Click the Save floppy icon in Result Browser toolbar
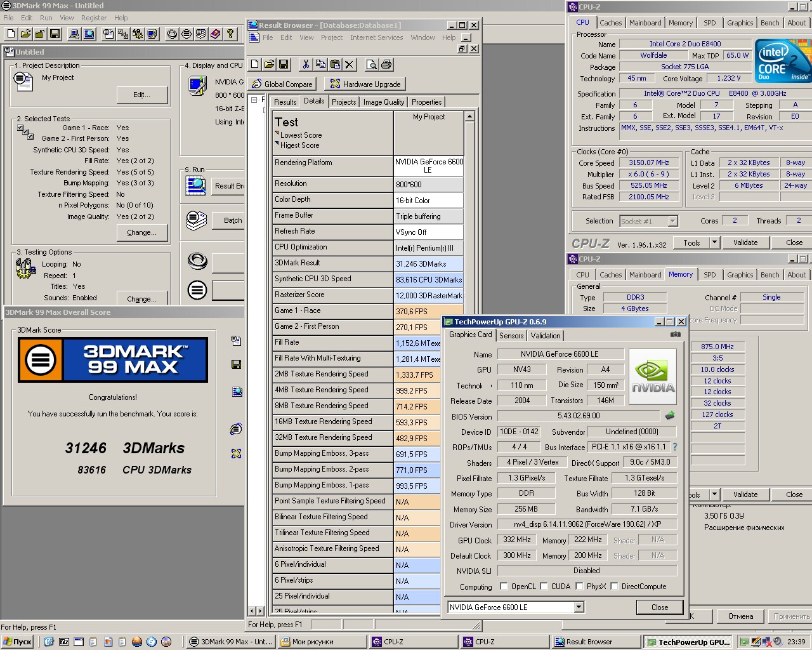The image size is (812, 650). pyautogui.click(x=284, y=64)
